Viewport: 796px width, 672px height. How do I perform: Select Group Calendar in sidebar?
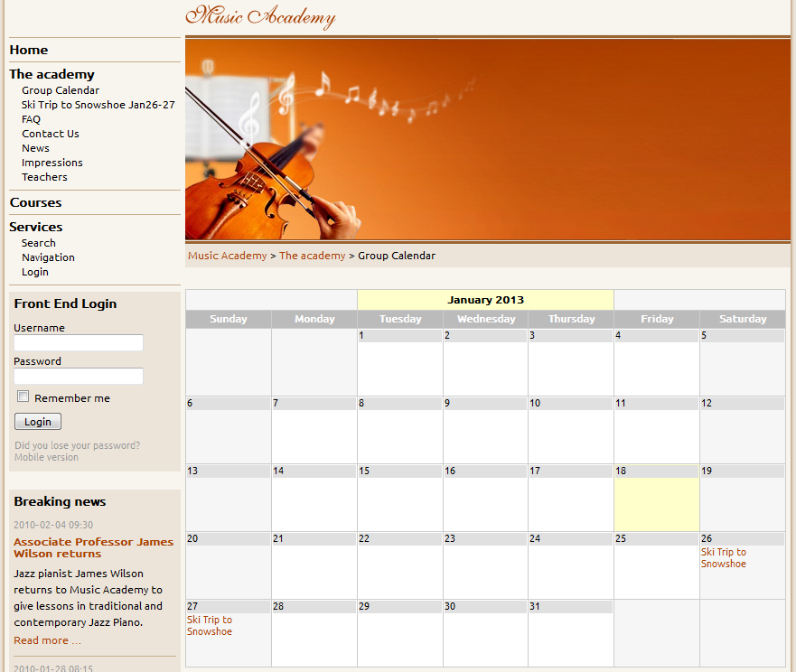61,90
